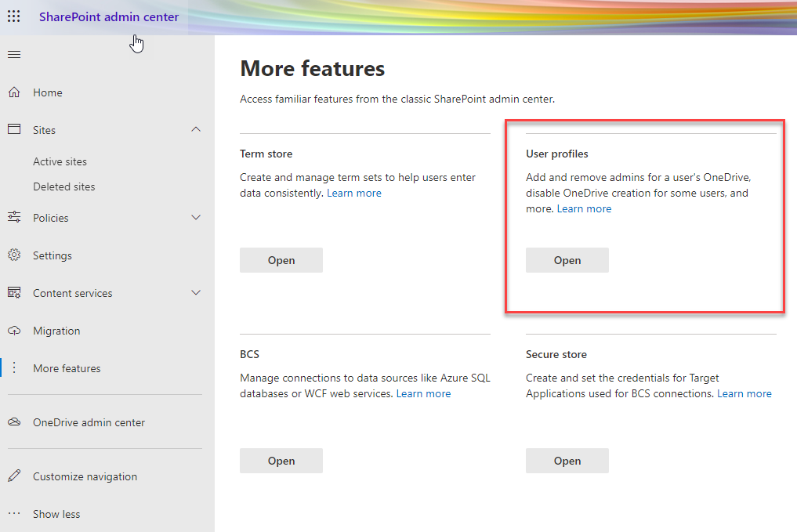Image resolution: width=797 pixels, height=532 pixels.
Task: Expand the Policies section chevron
Action: pyautogui.click(x=196, y=218)
